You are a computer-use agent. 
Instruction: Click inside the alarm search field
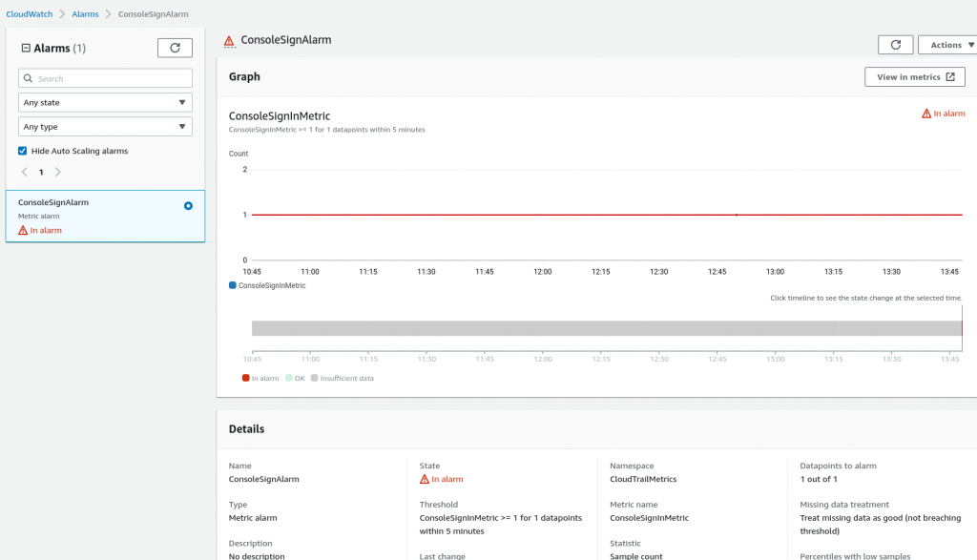pyautogui.click(x=105, y=77)
